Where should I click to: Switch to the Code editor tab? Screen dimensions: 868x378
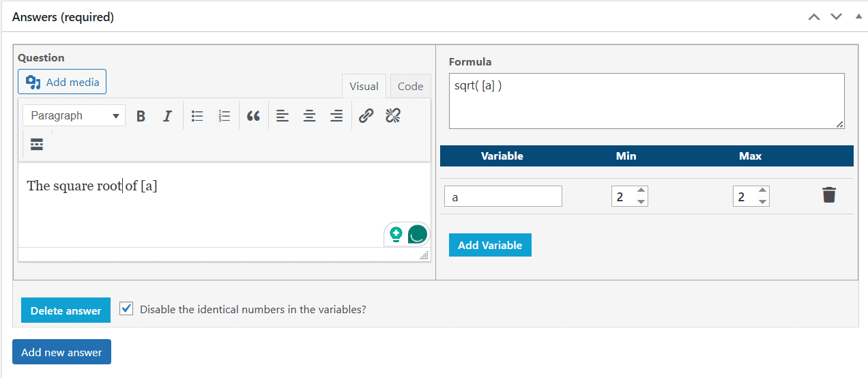[x=410, y=86]
